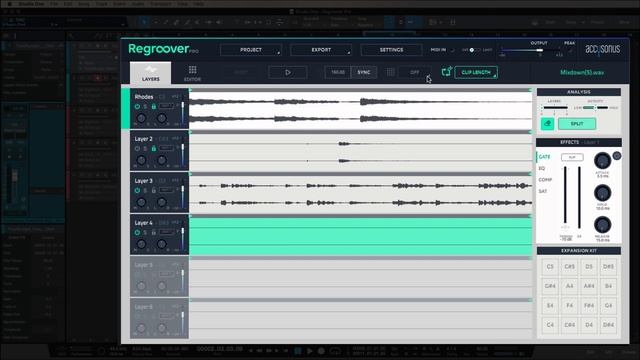
Task: Click the PEAK indicator
Action: click(569, 51)
